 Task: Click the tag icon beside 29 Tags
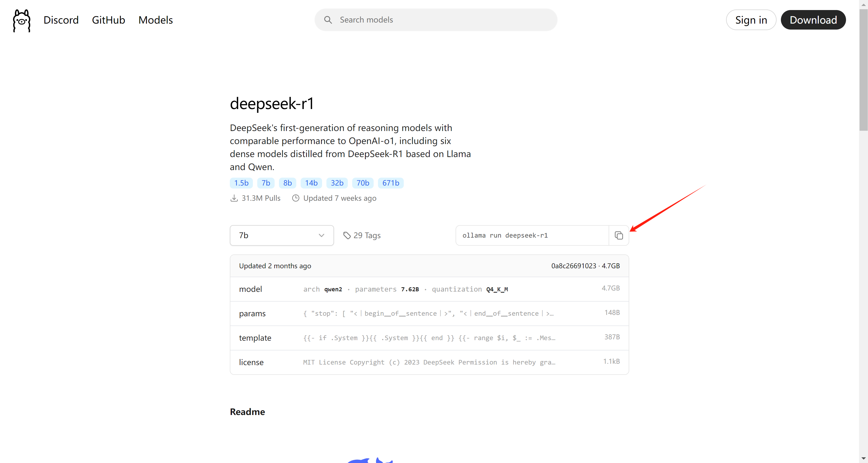347,235
